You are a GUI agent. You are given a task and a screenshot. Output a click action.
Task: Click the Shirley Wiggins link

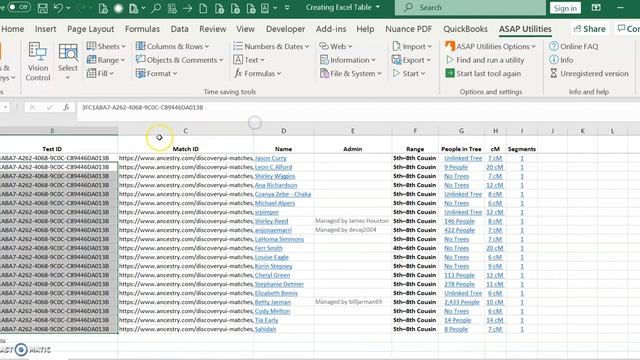coord(275,176)
